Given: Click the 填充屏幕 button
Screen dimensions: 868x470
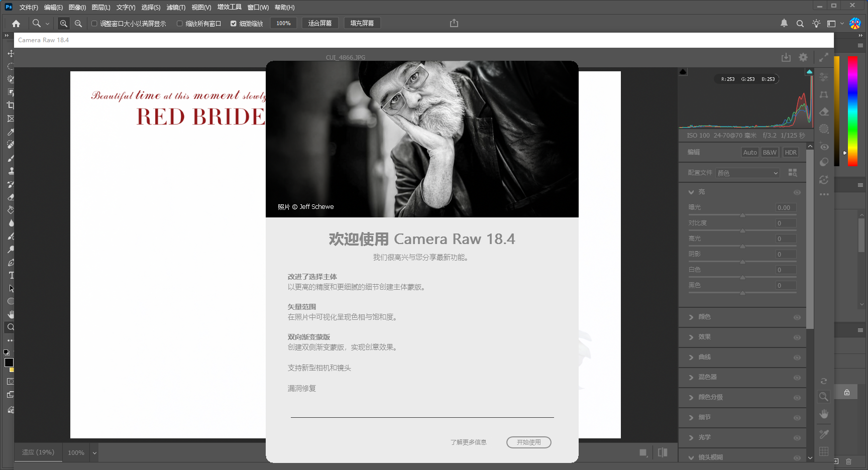Looking at the screenshot, I should (362, 24).
